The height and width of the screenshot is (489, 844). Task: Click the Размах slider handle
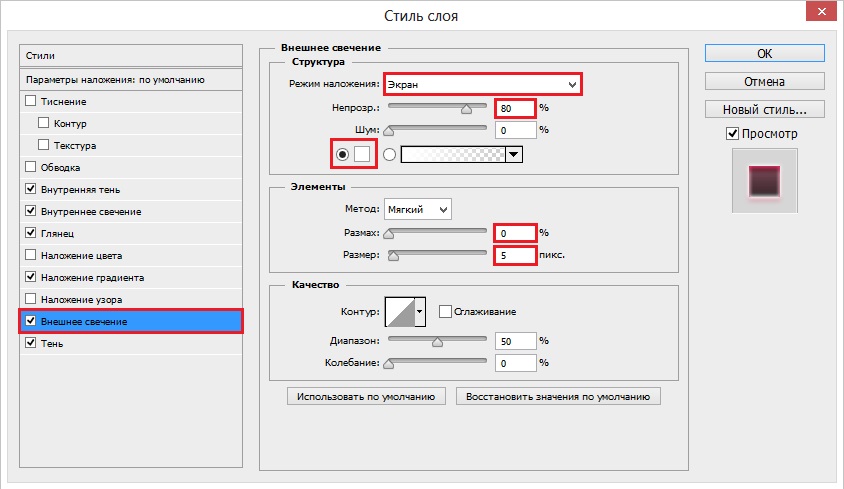coord(388,234)
